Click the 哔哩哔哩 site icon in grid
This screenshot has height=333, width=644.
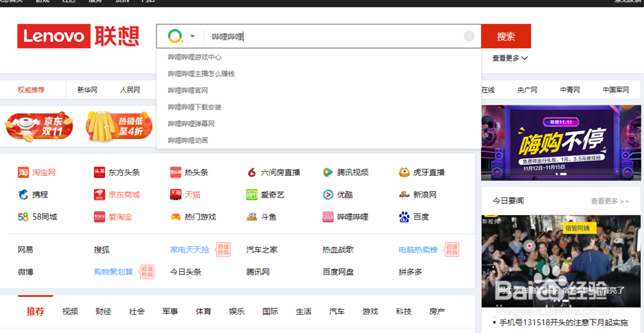(328, 217)
